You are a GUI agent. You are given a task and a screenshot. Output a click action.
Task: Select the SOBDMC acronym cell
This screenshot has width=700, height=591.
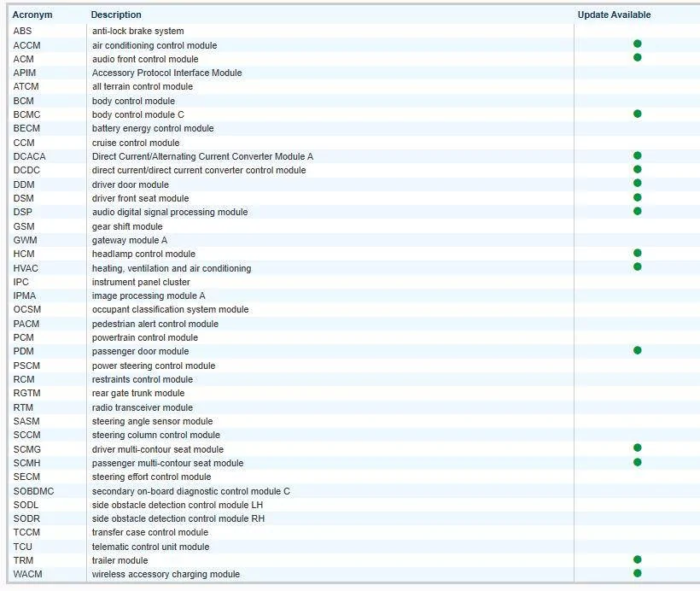pyautogui.click(x=32, y=491)
